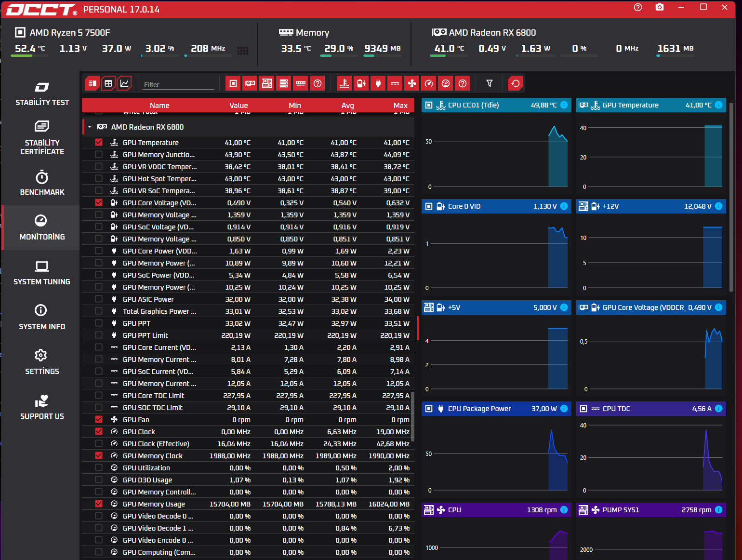
Task: Uncheck the GPU Clock checkbox
Action: click(99, 431)
